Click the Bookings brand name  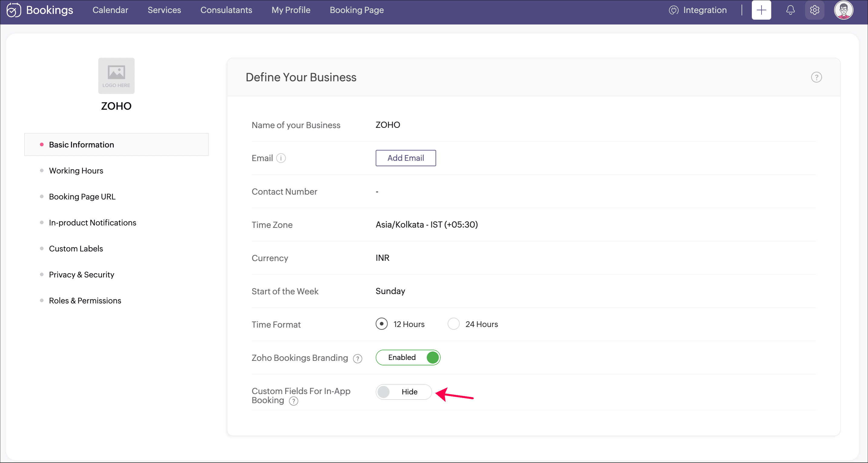(50, 11)
